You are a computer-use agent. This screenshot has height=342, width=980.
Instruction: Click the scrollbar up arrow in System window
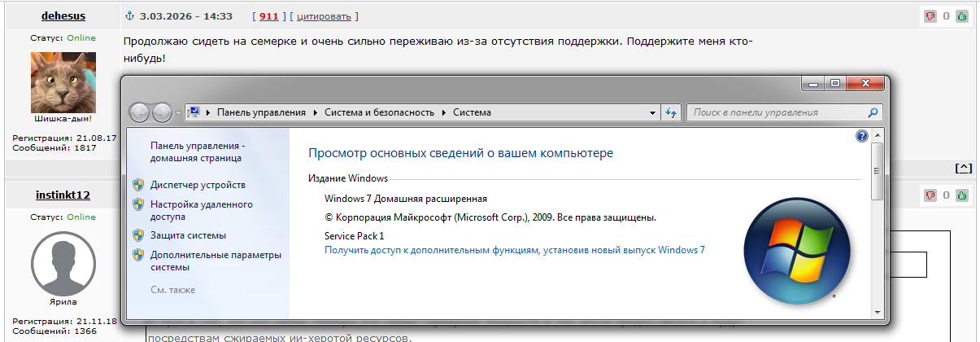coord(877,135)
